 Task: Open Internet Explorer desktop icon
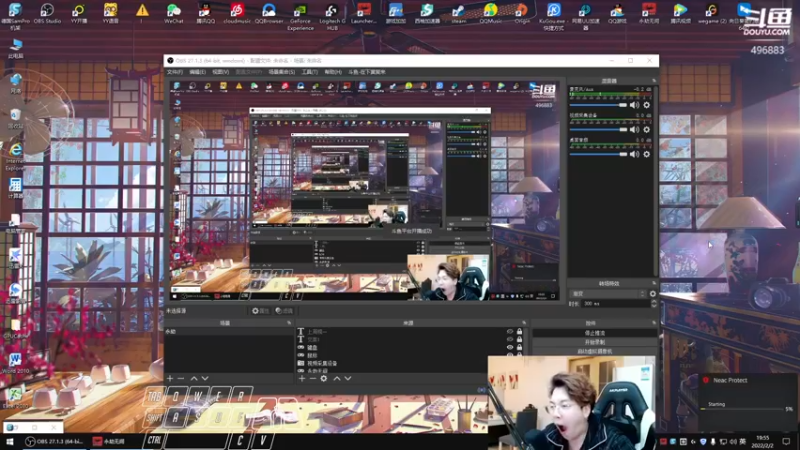[x=15, y=156]
